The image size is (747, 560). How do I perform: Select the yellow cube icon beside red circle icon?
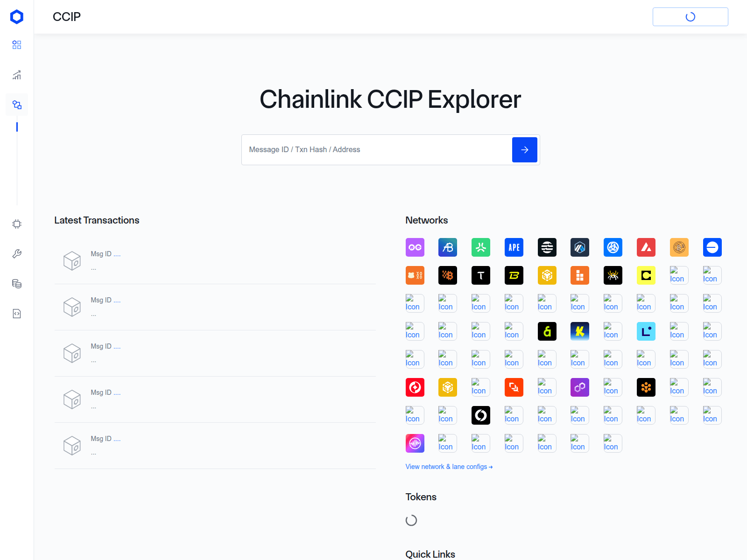(448, 387)
